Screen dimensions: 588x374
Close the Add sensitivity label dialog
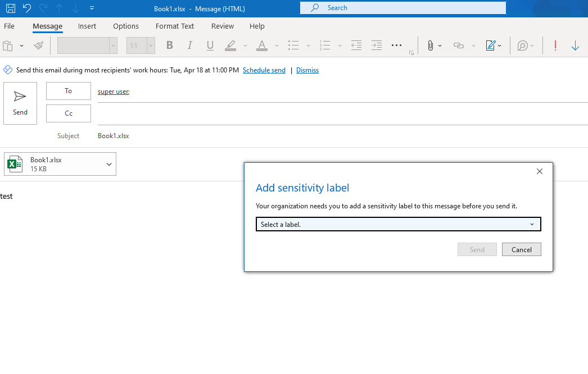[x=539, y=171]
